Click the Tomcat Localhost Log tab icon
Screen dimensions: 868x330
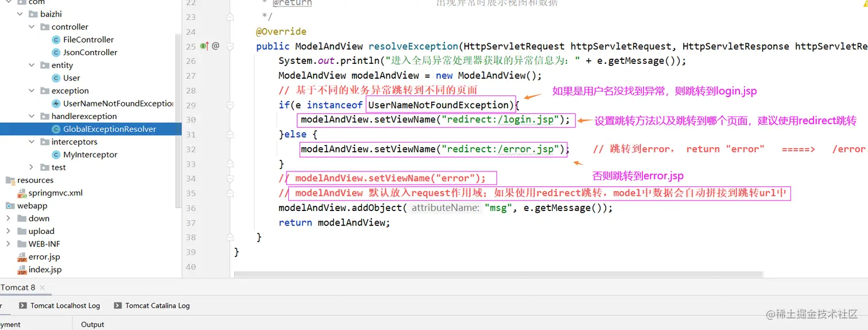[23, 306]
